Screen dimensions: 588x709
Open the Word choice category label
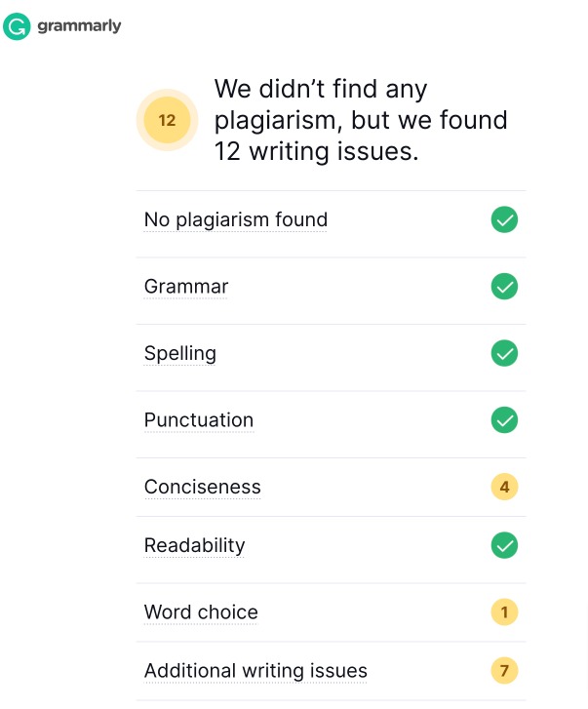[x=201, y=612]
